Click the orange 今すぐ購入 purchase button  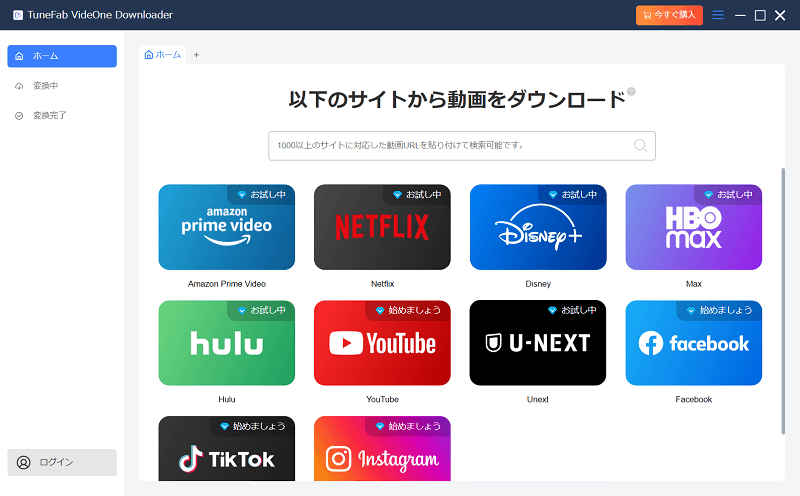pos(669,15)
